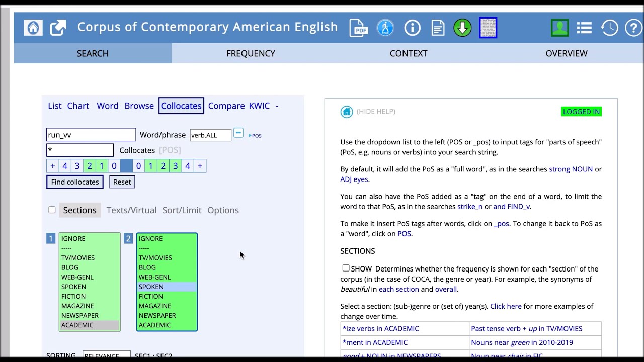The height and width of the screenshot is (362, 644).
Task: Select the Chart search mode
Action: [78, 106]
